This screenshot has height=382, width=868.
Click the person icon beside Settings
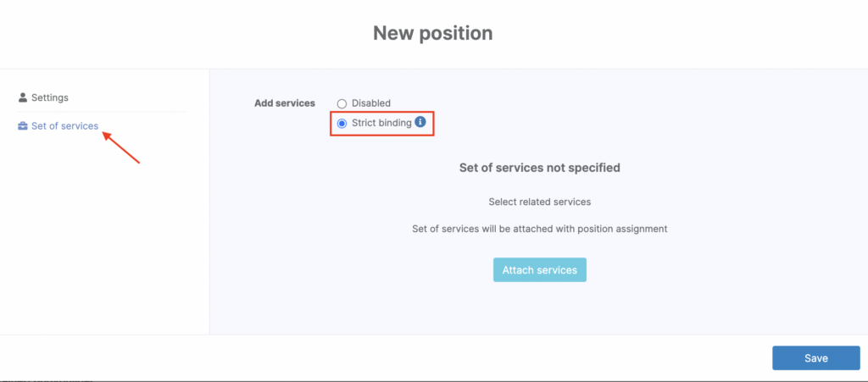23,97
